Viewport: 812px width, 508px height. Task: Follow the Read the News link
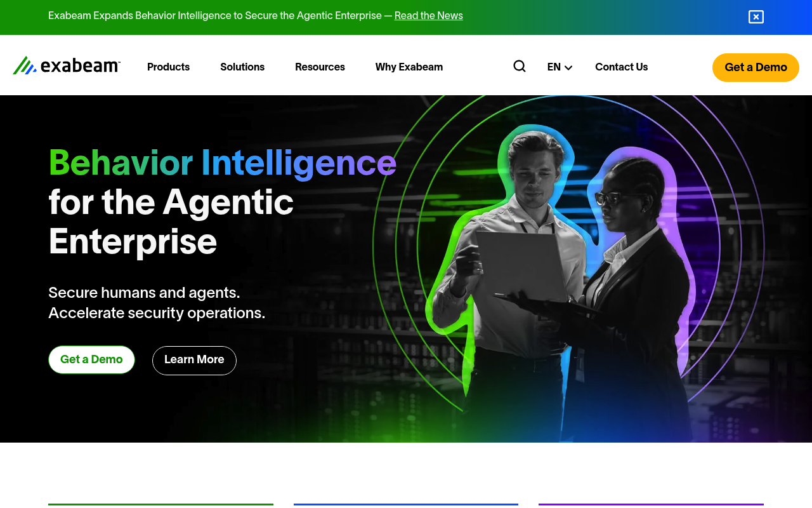pyautogui.click(x=429, y=16)
